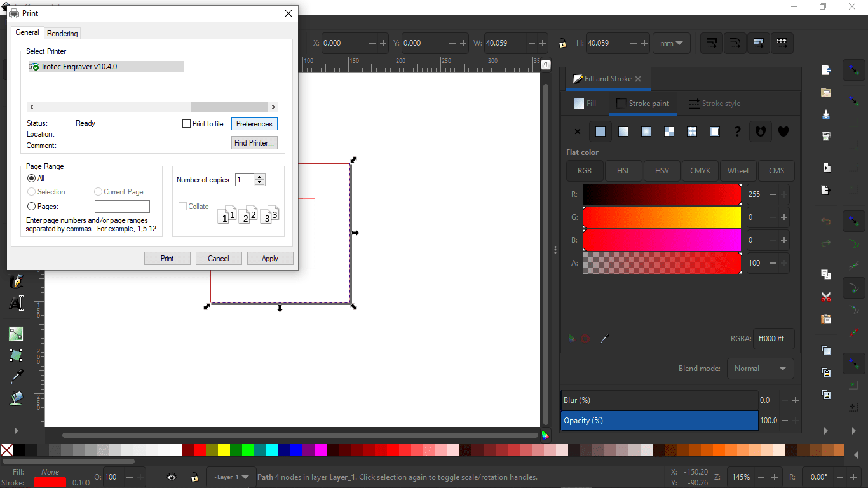Image resolution: width=868 pixels, height=488 pixels.
Task: Click the Duplicate objects icon
Action: coord(826,350)
